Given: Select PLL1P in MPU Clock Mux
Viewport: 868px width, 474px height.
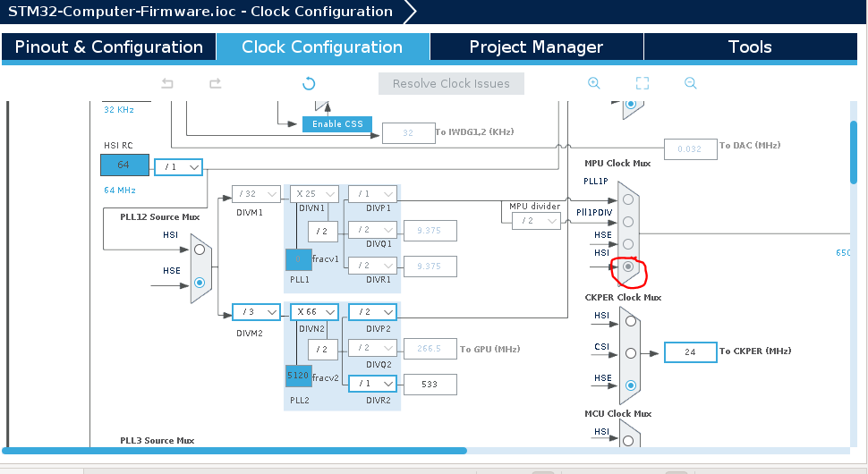Looking at the screenshot, I should 628,199.
